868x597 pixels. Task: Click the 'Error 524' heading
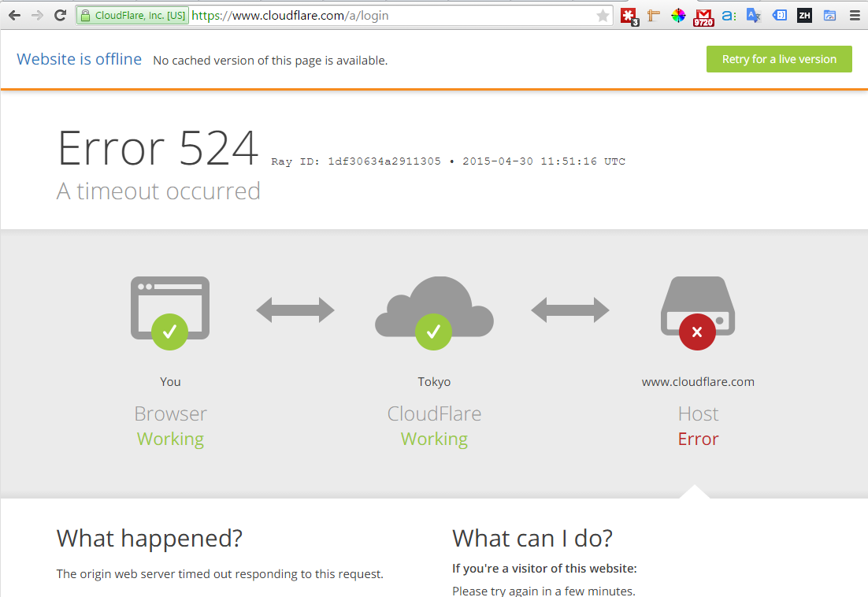158,148
